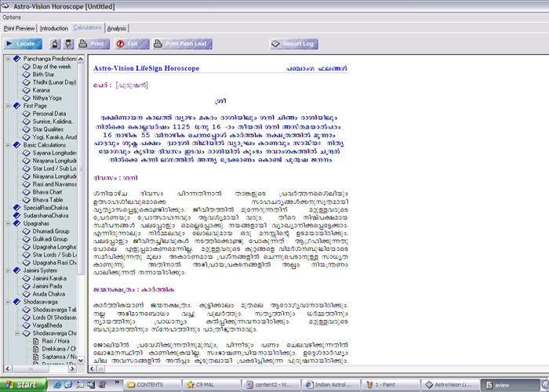Select Lords Of Shodasavarga tree item

click(54, 318)
